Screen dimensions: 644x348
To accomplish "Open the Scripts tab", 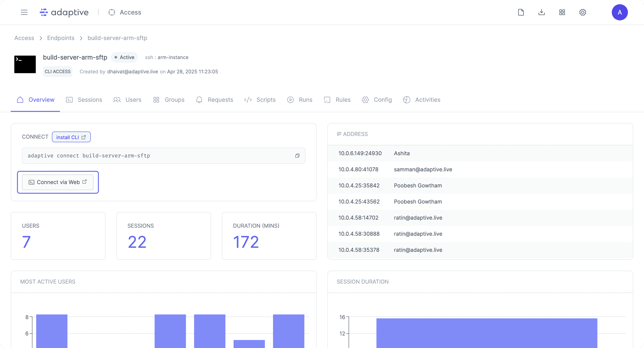I will 260,100.
